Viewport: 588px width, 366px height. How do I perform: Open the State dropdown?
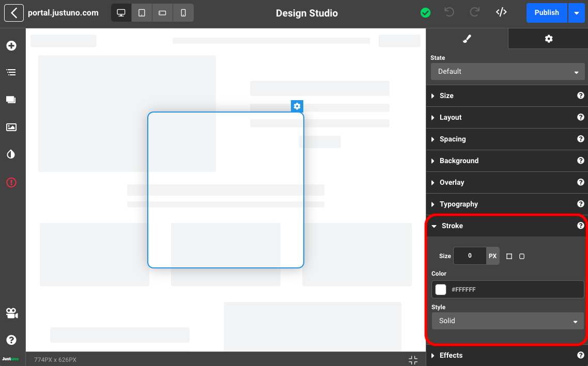point(507,72)
